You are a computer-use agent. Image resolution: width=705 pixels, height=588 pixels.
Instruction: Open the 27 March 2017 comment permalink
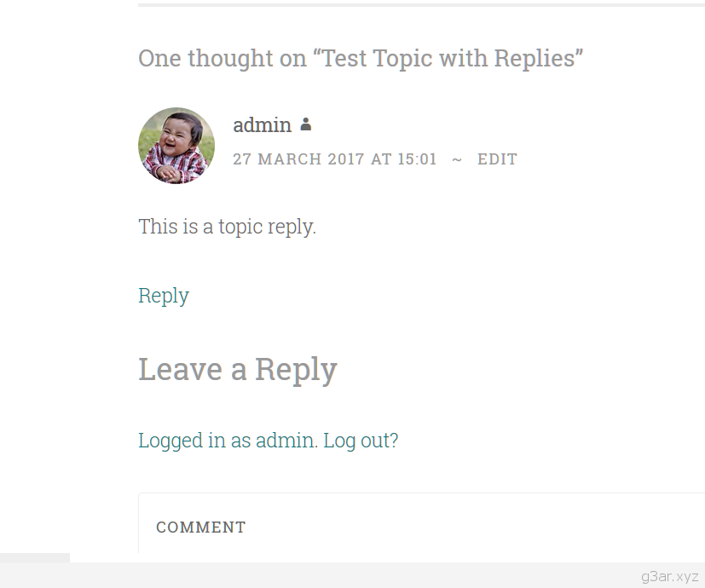[x=335, y=159]
